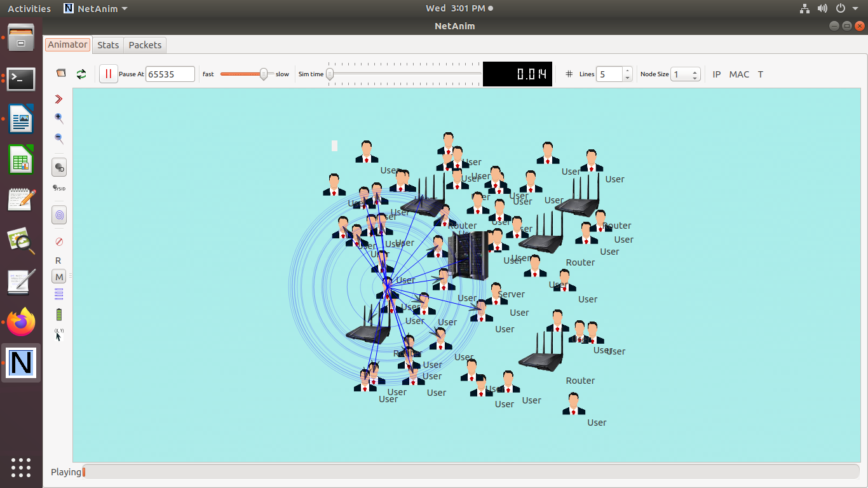Click the IP address display button
868x488 pixels.
click(717, 74)
